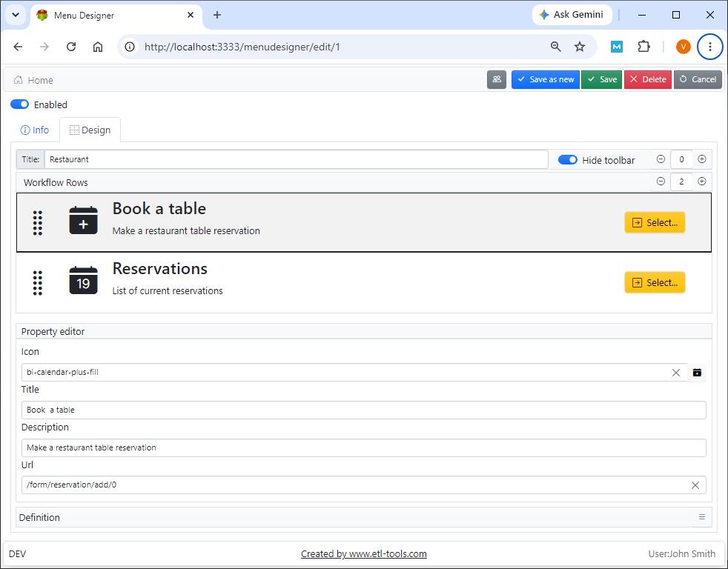Decrease the value next to Hide toolbar
The image size is (728, 569).
click(x=661, y=159)
